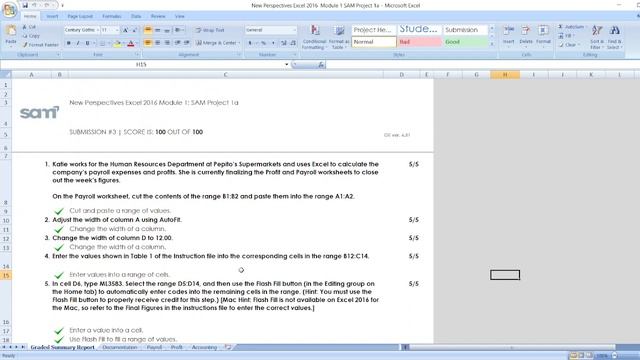Image resolution: width=640 pixels, height=360 pixels.
Task: Open Find & Select tools
Action: coord(614,37)
